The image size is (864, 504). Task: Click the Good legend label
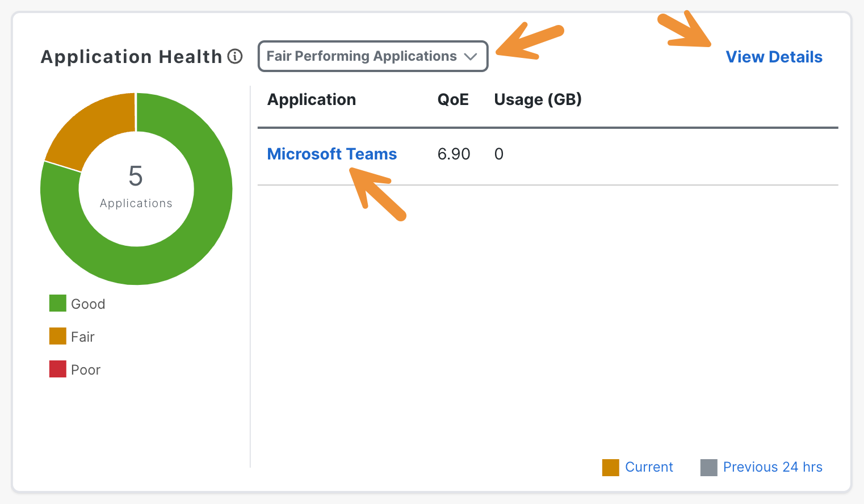(88, 304)
